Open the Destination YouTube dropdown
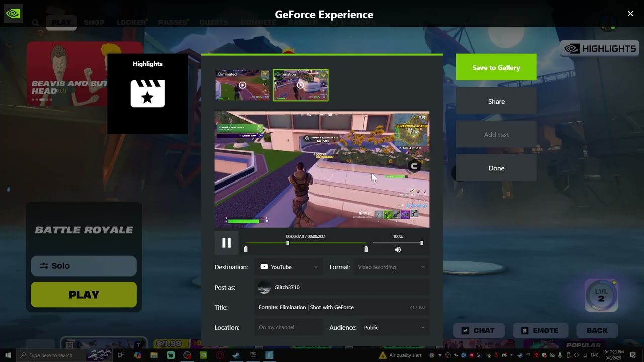 289,267
